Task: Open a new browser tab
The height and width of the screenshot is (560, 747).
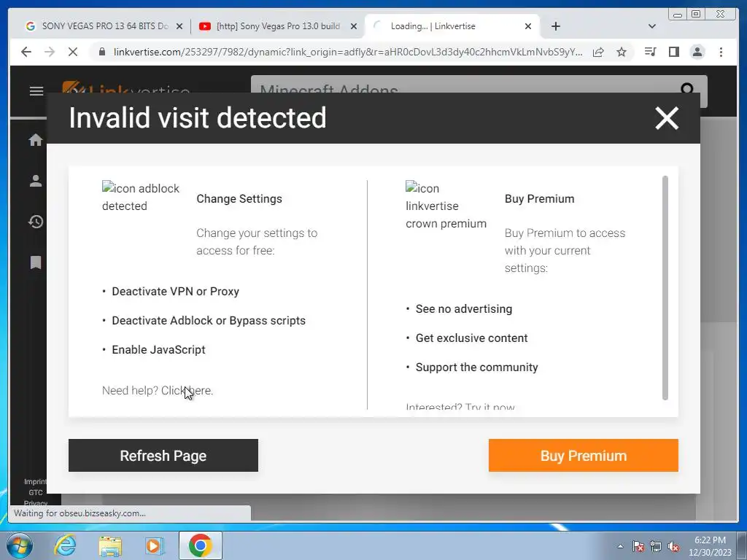Action: coord(555,26)
